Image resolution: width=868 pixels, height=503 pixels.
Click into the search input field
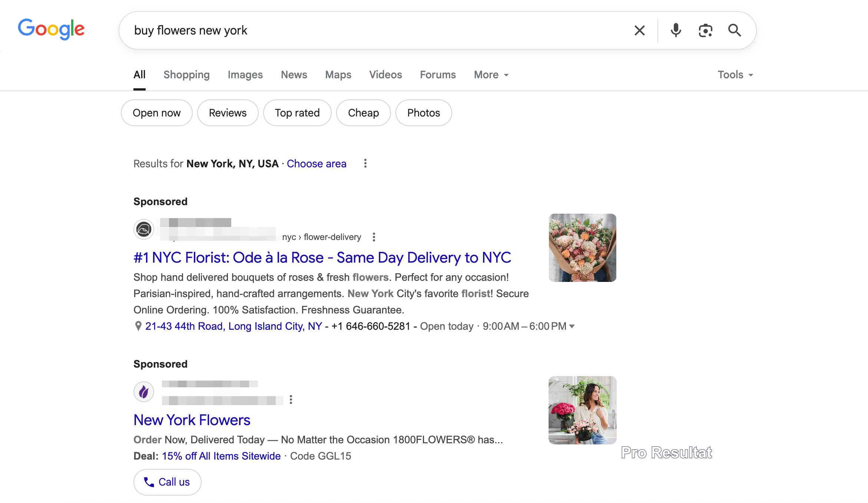pos(378,30)
